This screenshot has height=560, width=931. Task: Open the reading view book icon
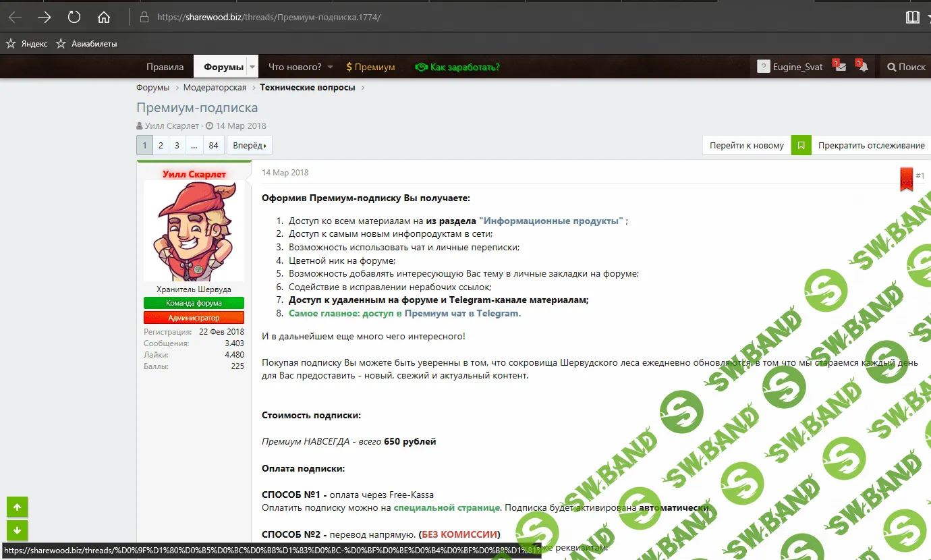coord(912,18)
